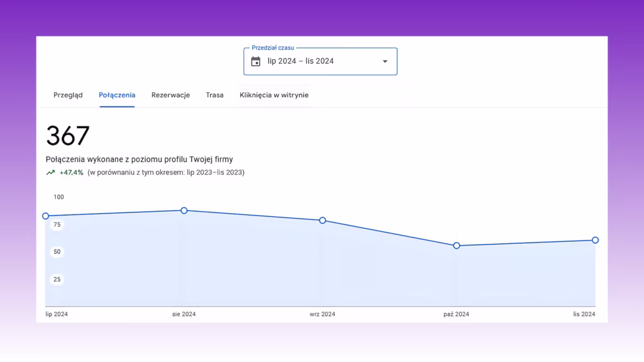Click the 367 total calls number
The height and width of the screenshot is (362, 644).
pos(68,136)
